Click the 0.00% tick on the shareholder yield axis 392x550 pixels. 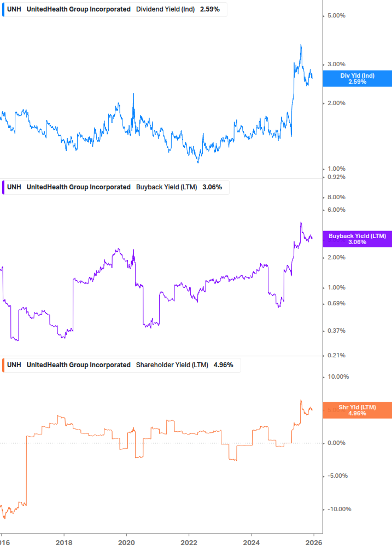[336, 443]
